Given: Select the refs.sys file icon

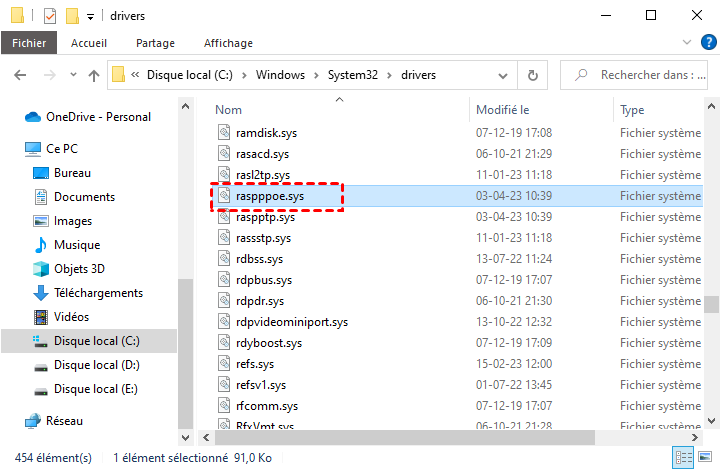Looking at the screenshot, I should (x=224, y=364).
